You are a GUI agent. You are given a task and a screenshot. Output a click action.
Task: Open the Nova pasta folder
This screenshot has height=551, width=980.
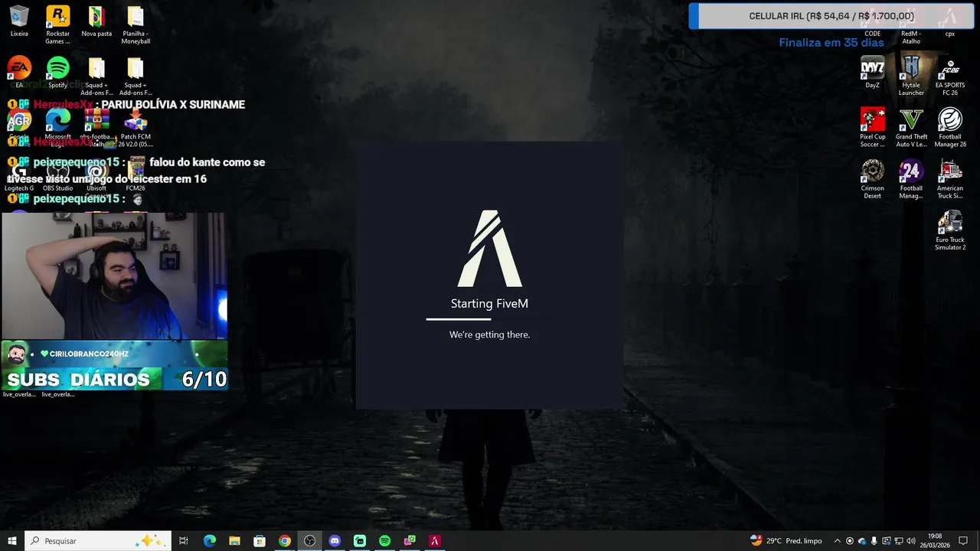[96, 21]
